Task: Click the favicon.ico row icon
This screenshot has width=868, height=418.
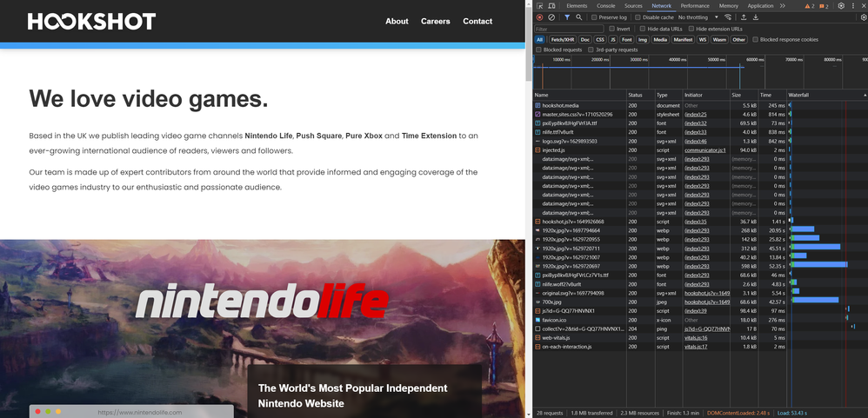Action: coord(537,320)
